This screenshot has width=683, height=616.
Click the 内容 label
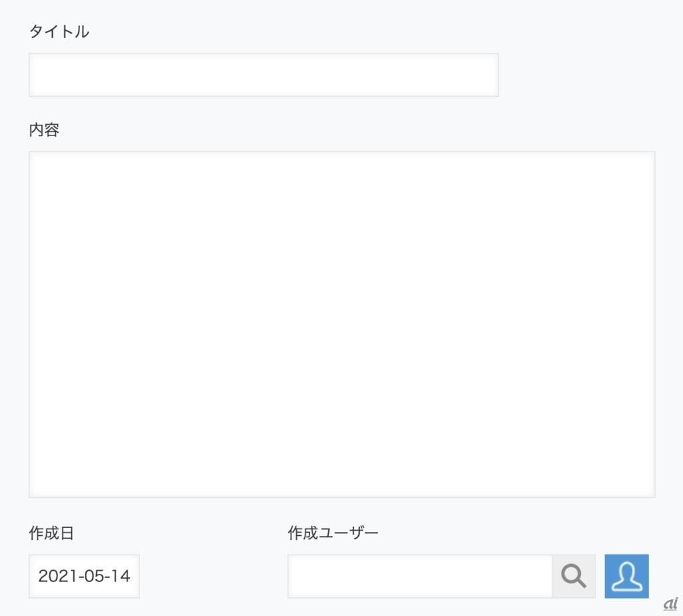[x=44, y=130]
